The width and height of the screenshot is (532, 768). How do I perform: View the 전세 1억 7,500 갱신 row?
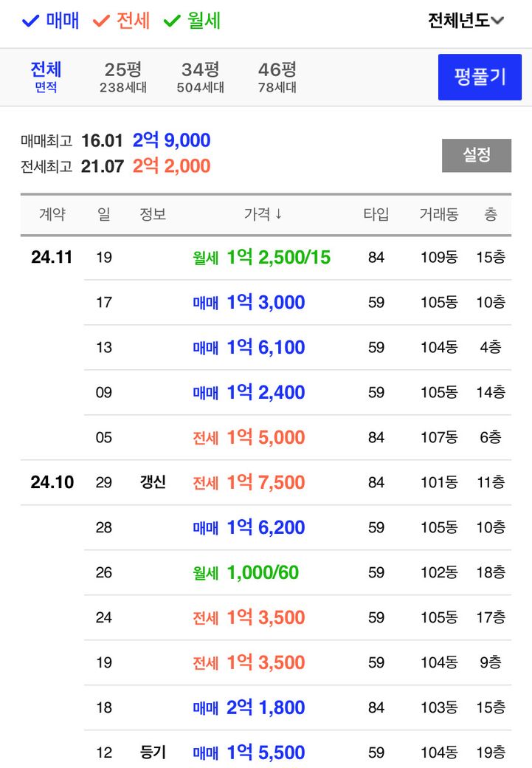coord(266,483)
